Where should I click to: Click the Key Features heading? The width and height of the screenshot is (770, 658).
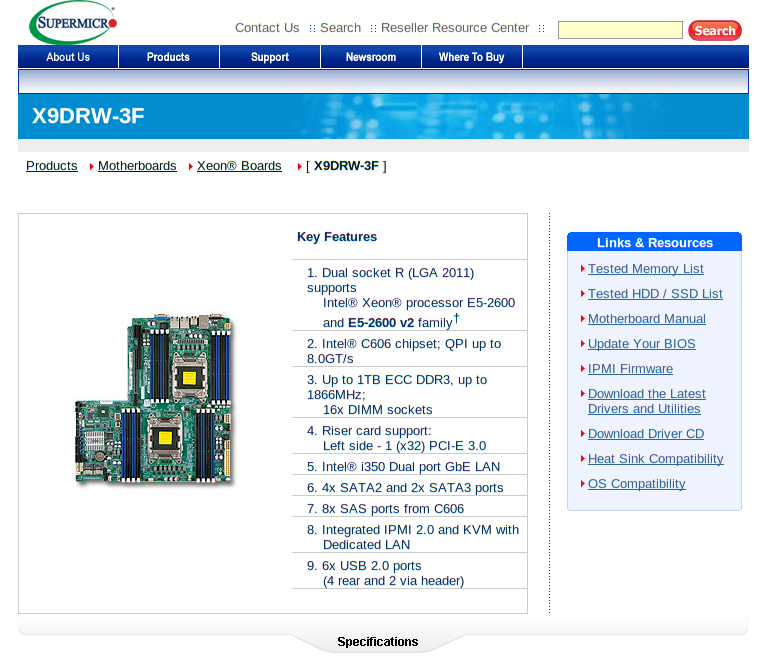pyautogui.click(x=337, y=237)
